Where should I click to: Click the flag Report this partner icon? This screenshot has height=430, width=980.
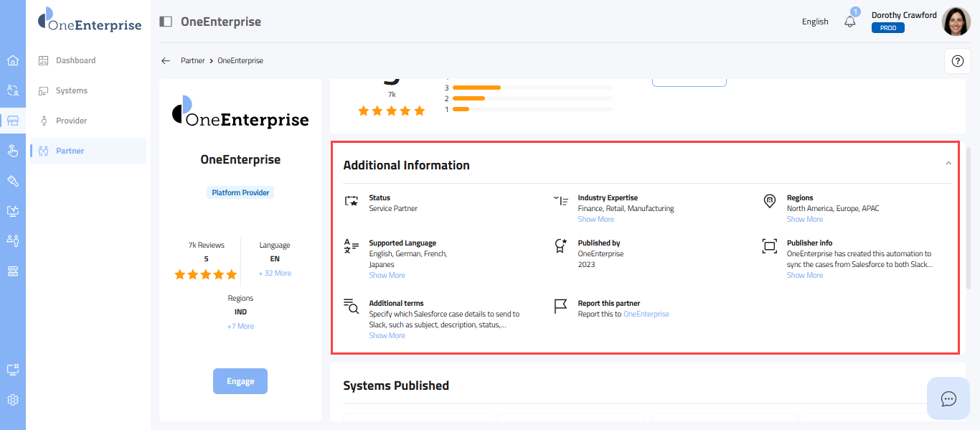560,307
